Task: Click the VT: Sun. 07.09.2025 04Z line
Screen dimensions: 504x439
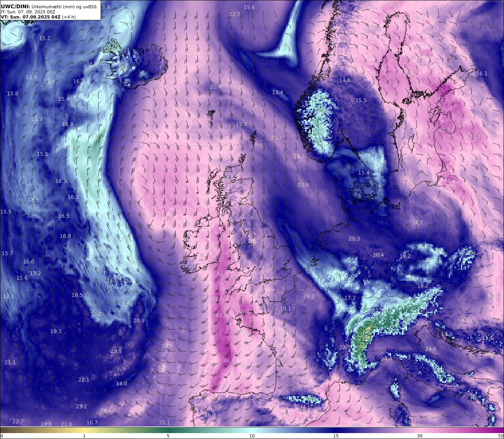Action: pos(38,17)
